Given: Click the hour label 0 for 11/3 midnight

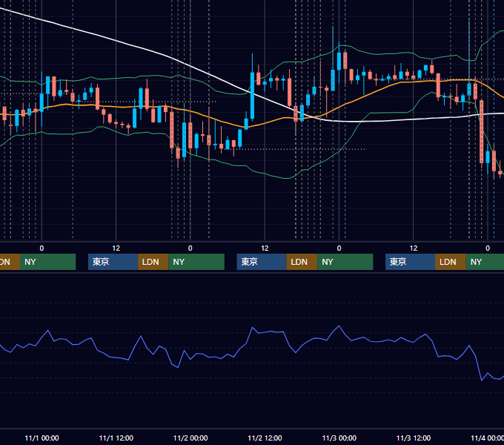Looking at the screenshot, I should (339, 248).
